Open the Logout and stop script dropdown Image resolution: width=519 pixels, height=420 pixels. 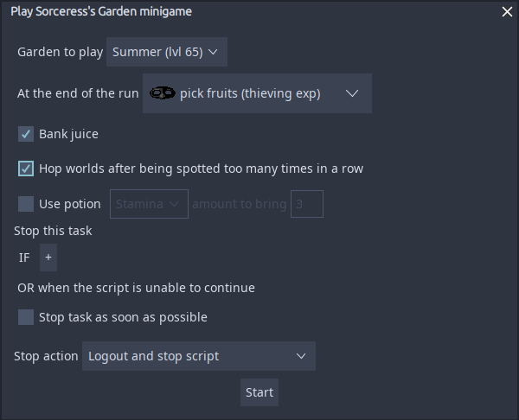(x=198, y=356)
